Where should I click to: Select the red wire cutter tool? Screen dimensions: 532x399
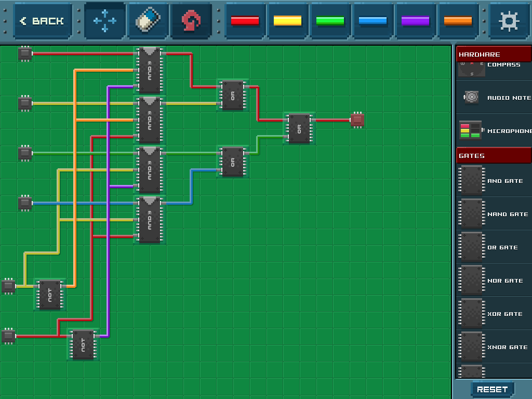tap(191, 21)
